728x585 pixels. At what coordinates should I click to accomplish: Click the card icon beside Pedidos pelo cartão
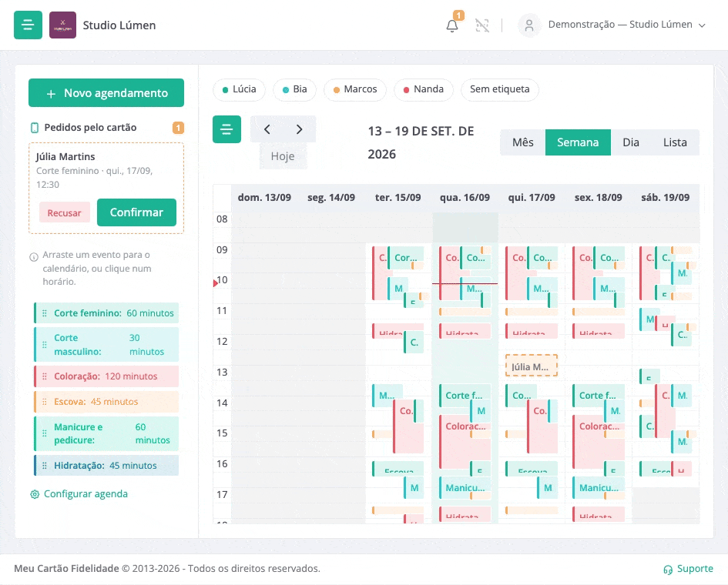[35, 128]
